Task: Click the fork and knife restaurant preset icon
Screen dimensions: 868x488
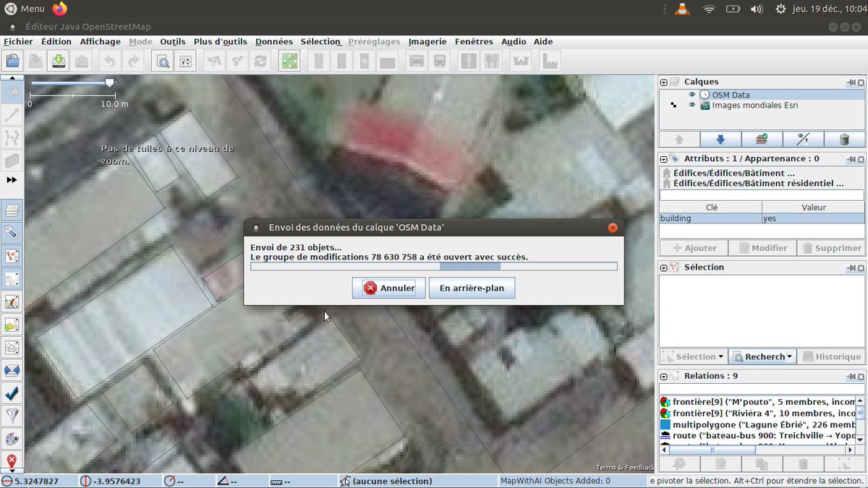Action: tap(491, 61)
